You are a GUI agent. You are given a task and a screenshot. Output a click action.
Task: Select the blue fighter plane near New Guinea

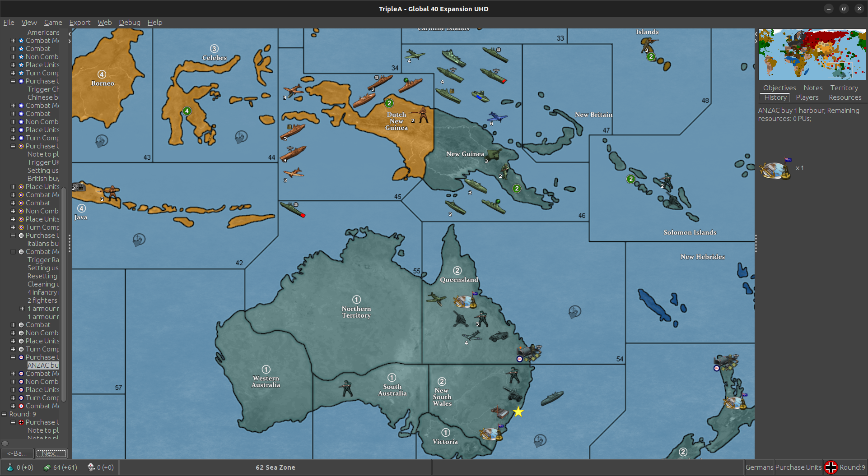click(497, 117)
